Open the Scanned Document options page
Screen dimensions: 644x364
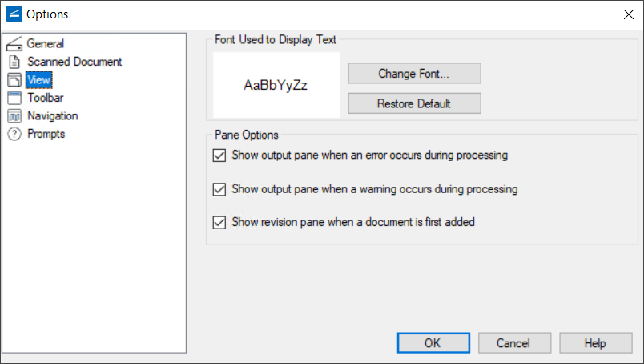(x=74, y=62)
